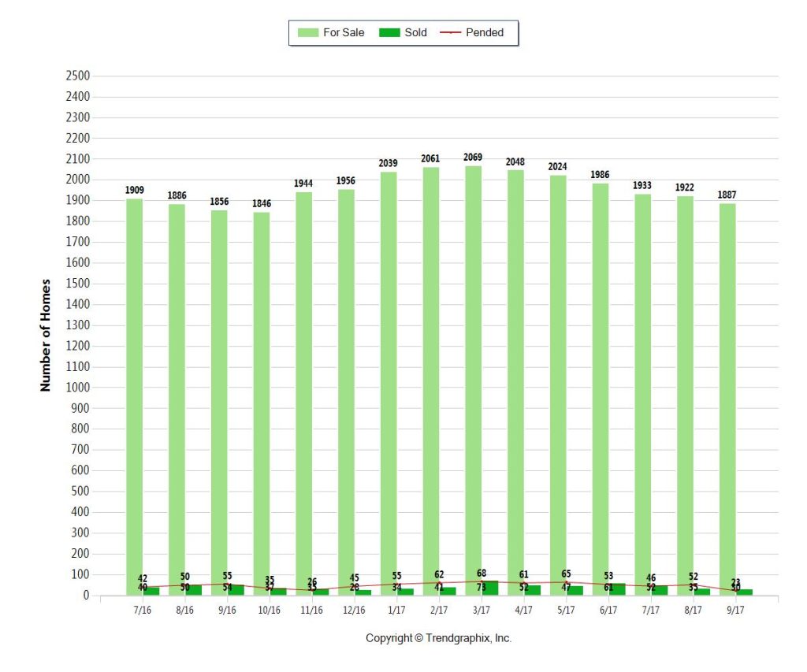
Task: Click the 'Number of Homes' axis title
Action: pos(45,335)
